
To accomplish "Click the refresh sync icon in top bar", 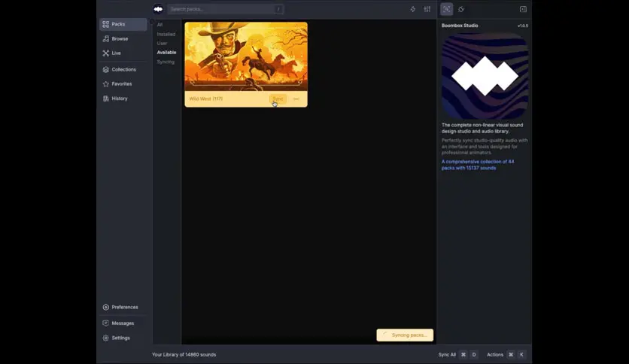I will tap(461, 9).
